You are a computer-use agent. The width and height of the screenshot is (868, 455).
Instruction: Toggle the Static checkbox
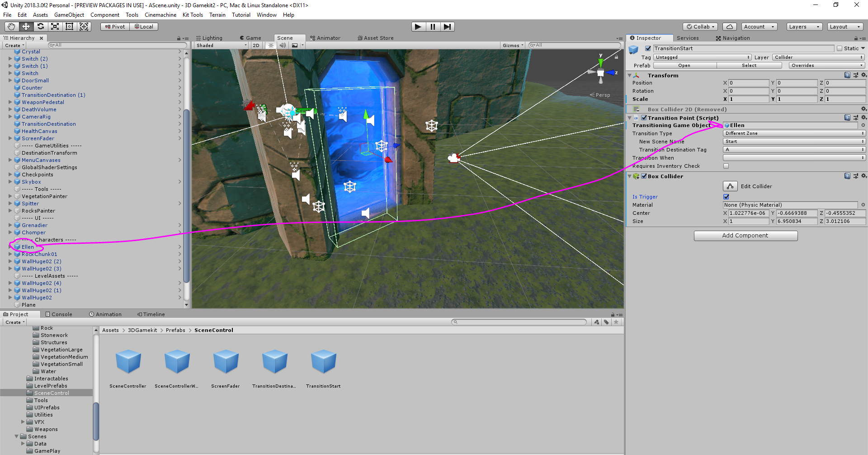(840, 48)
